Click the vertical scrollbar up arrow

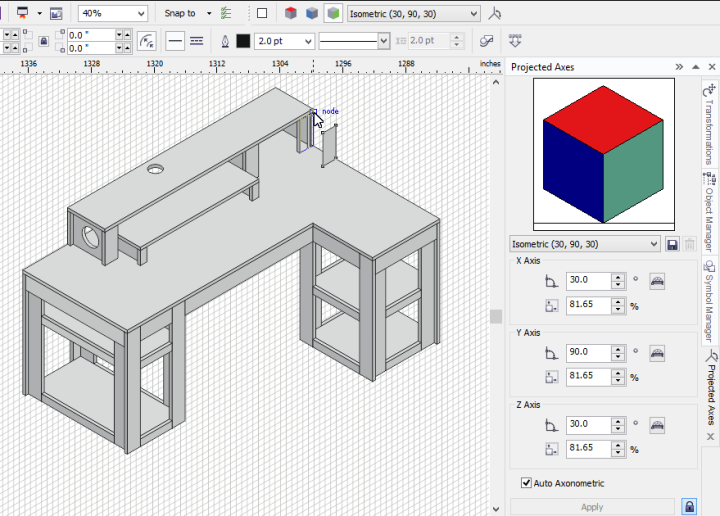tap(495, 83)
